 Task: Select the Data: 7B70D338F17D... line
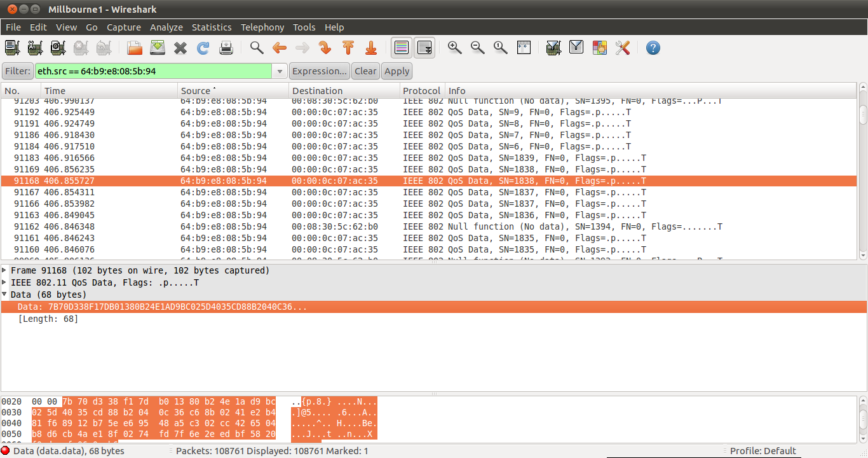click(x=434, y=307)
